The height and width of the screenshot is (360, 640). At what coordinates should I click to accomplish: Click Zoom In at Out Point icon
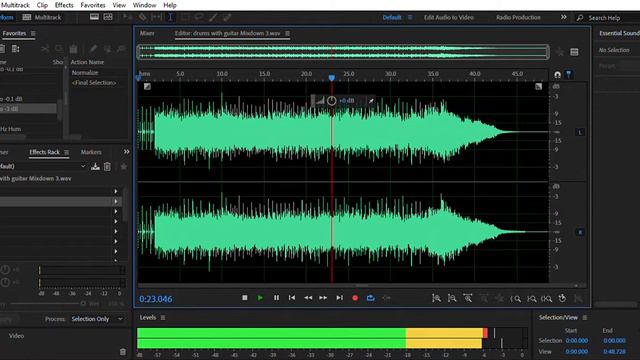pos(531,299)
